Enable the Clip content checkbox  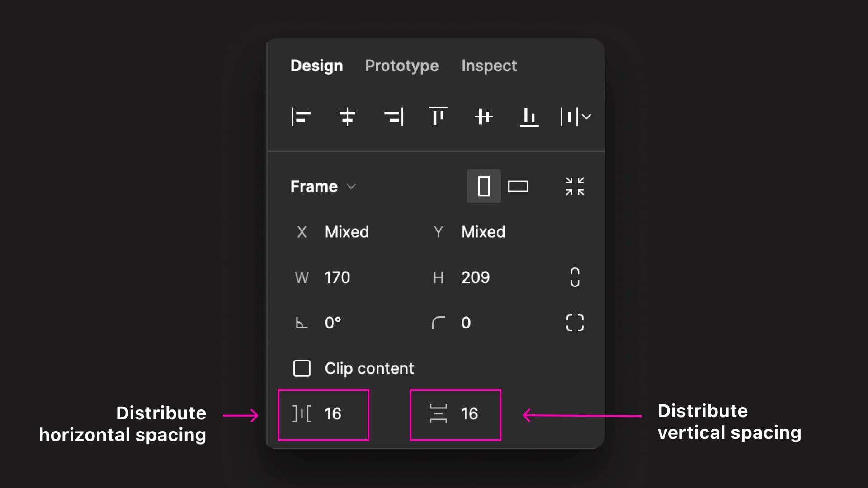[301, 368]
